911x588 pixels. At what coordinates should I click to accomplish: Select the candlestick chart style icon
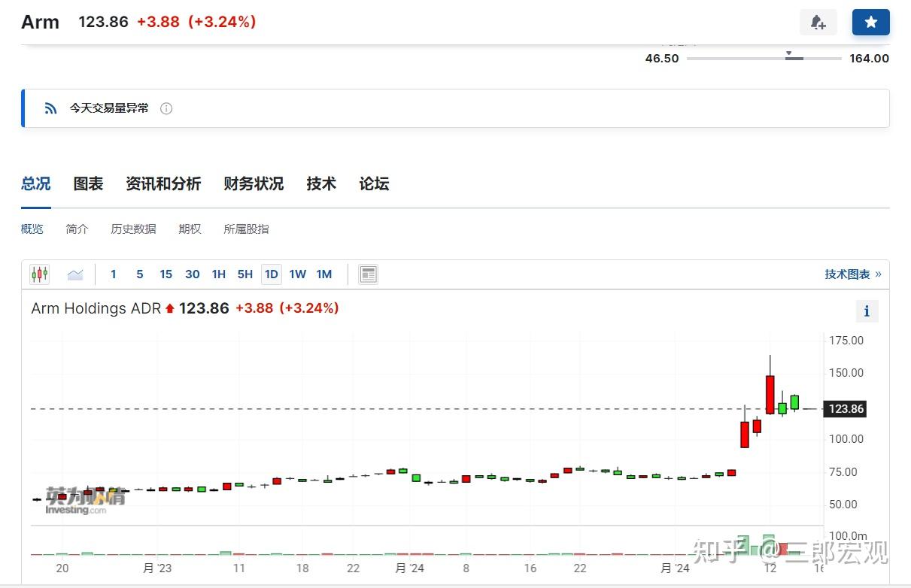(x=38, y=274)
